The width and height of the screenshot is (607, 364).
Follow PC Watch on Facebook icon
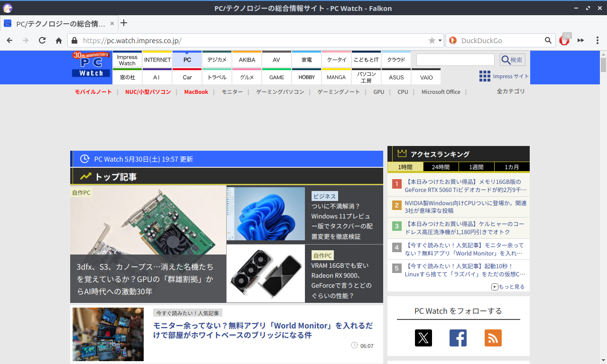pyautogui.click(x=458, y=338)
